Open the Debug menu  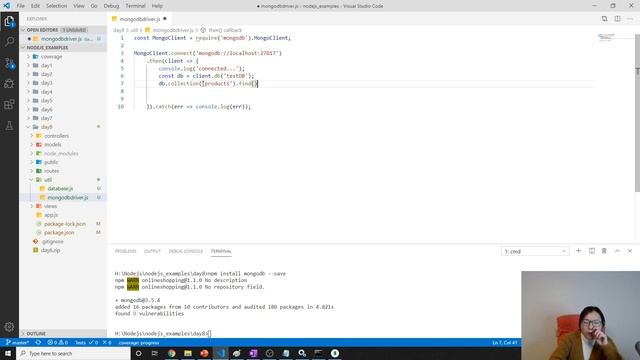point(111,6)
